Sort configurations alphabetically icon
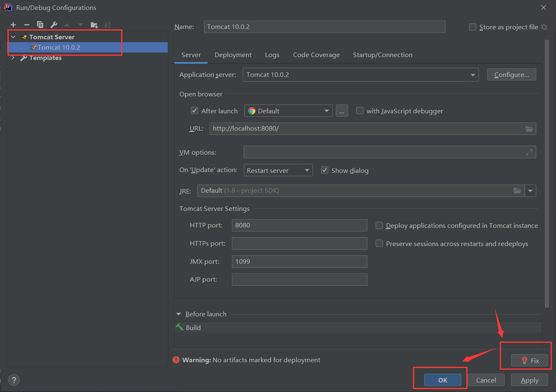 108,25
